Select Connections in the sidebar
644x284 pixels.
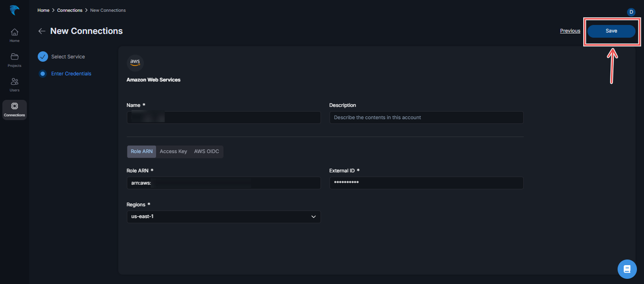tap(15, 109)
